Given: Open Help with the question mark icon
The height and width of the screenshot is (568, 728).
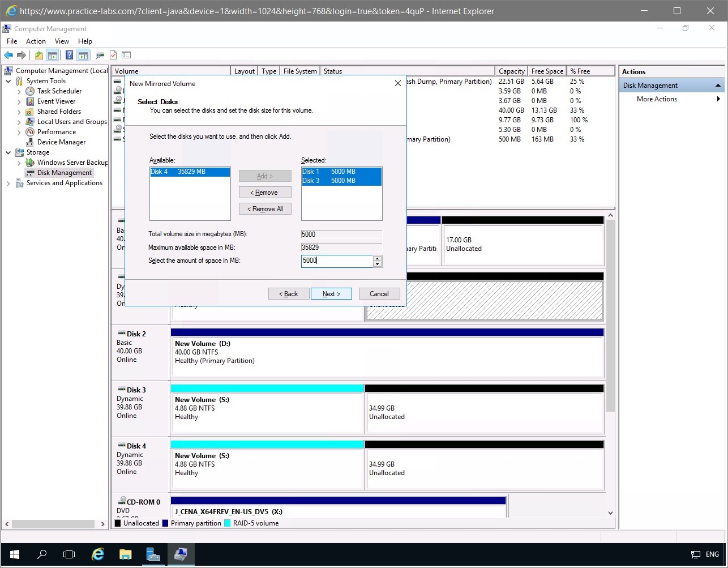Looking at the screenshot, I should click(x=69, y=55).
